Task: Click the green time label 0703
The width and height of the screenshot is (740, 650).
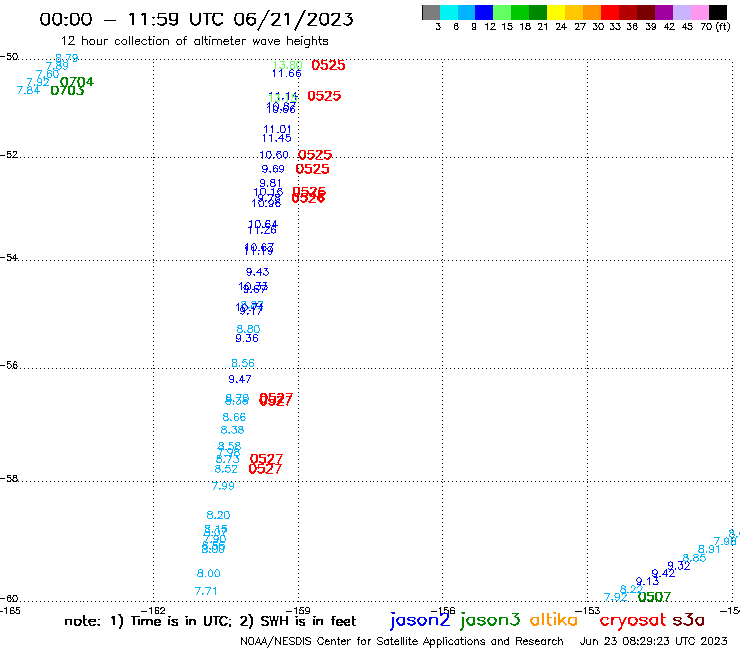Action: [x=67, y=91]
